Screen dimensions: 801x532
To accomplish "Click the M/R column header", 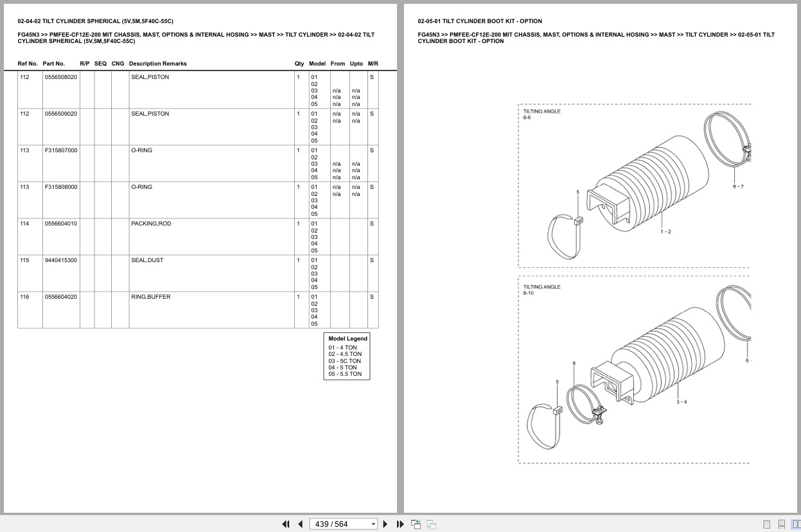I will click(x=373, y=64).
